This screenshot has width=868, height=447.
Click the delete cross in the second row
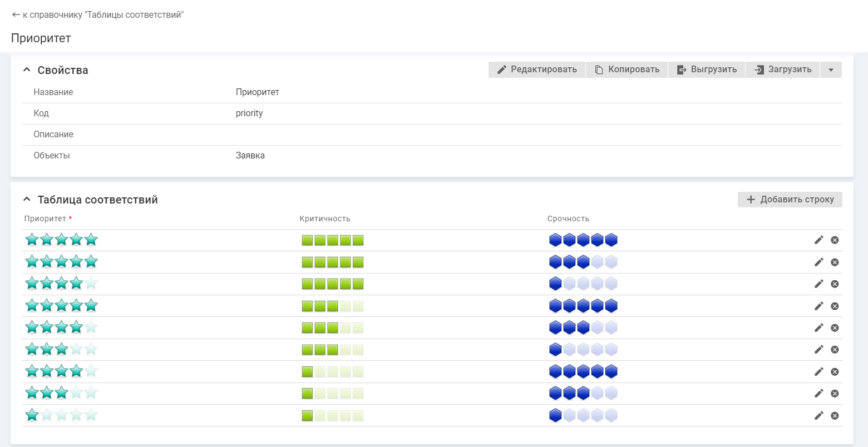[x=835, y=262]
